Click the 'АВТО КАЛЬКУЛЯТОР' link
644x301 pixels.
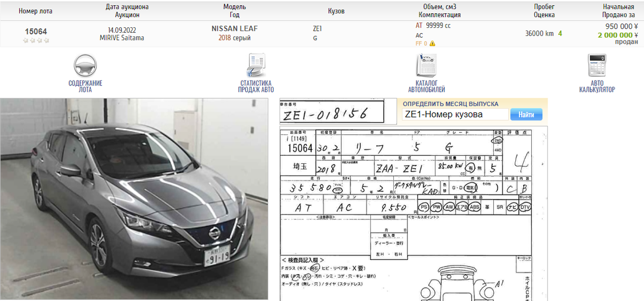point(597,87)
